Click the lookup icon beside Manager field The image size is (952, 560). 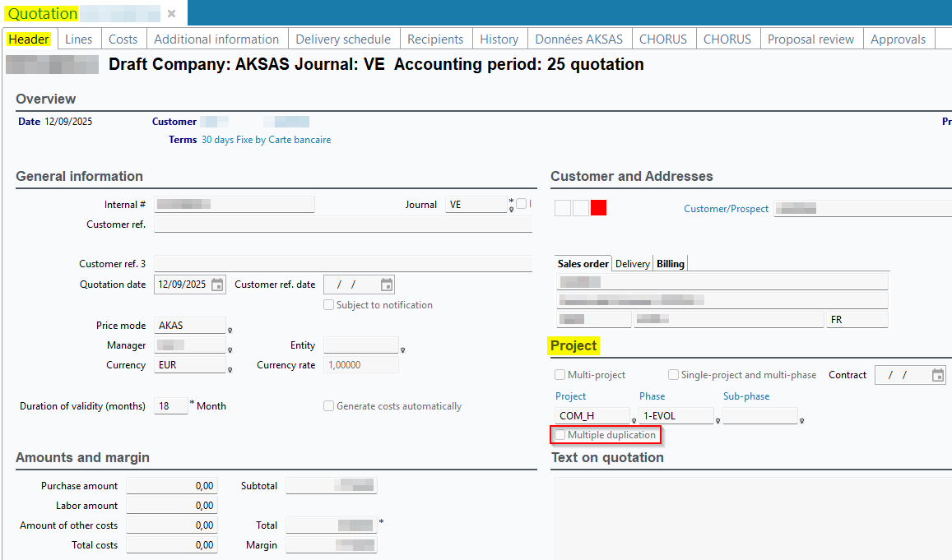point(230,350)
